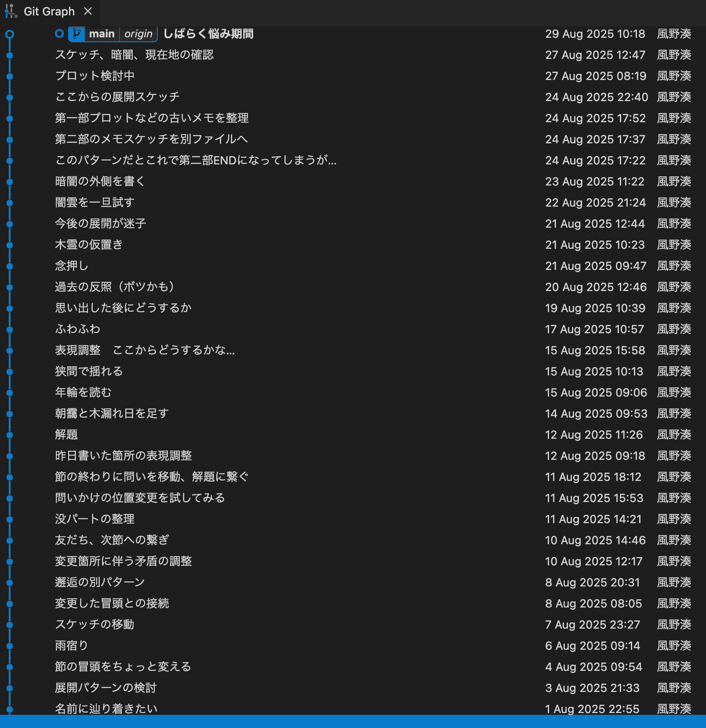The height and width of the screenshot is (728, 706).
Task: Click the branch icon on main label
Action: coord(76,34)
